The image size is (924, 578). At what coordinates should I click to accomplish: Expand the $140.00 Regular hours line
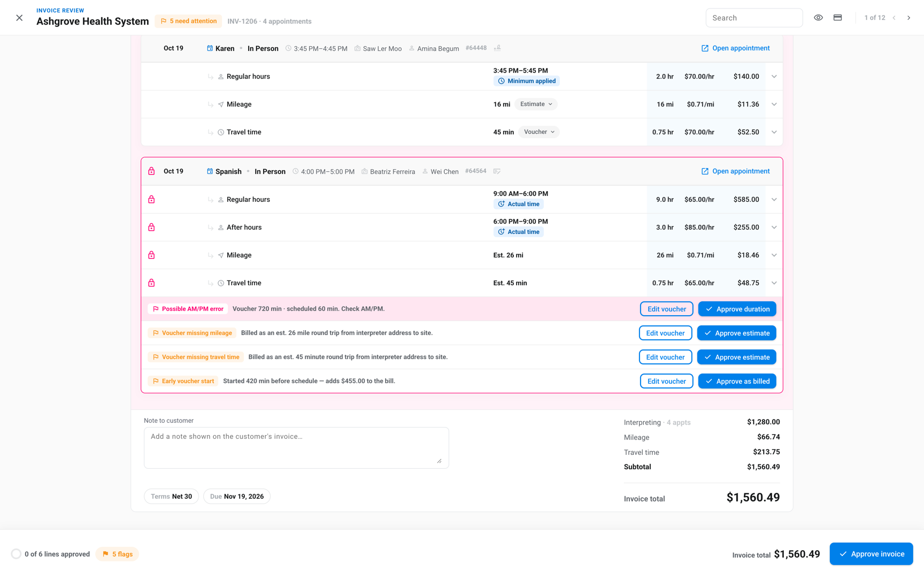[774, 77]
